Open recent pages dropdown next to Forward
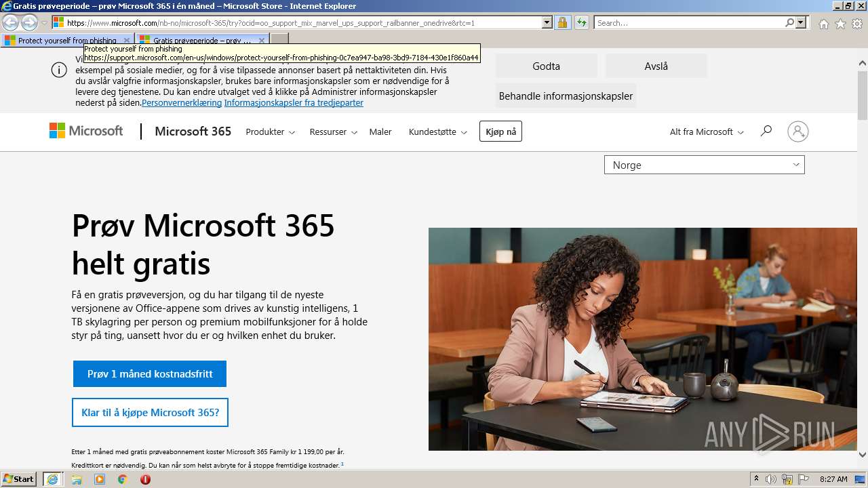Viewport: 868px width, 488px height. [45, 23]
